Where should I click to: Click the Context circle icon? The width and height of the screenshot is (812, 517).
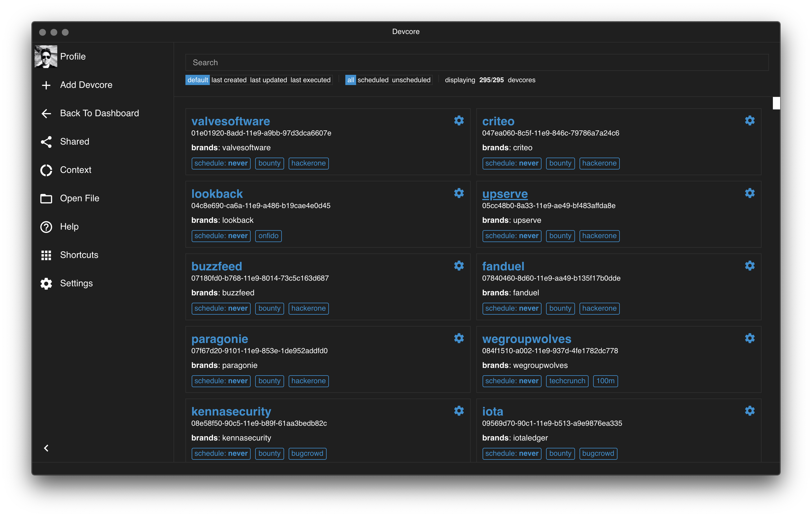tap(46, 170)
